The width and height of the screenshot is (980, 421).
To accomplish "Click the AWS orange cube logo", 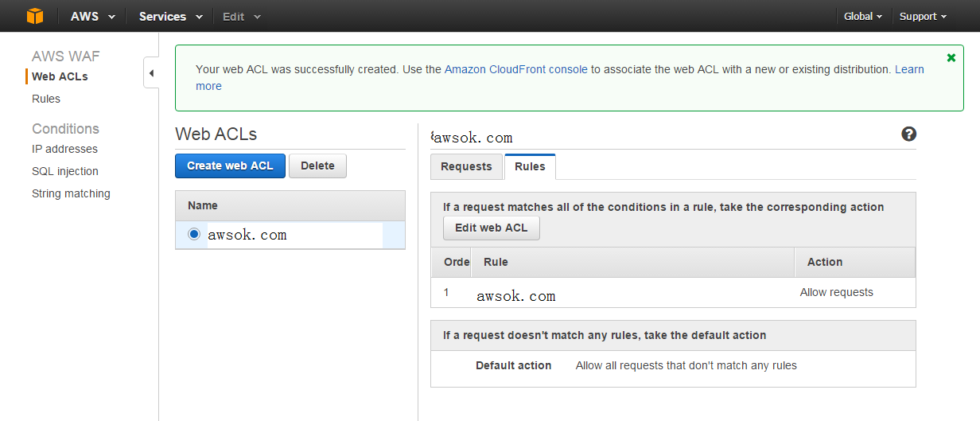I will (35, 16).
